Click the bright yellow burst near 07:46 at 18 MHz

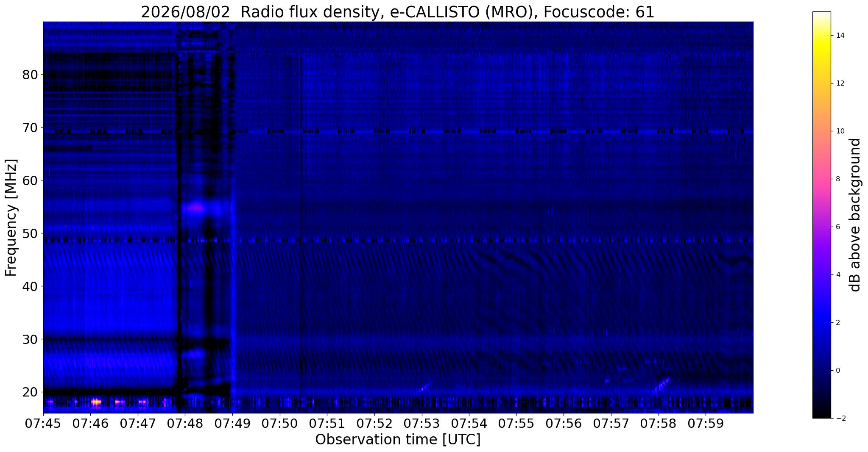pos(96,402)
